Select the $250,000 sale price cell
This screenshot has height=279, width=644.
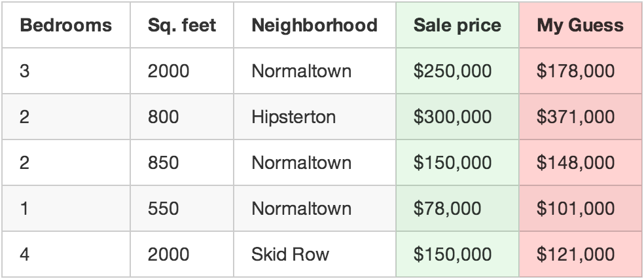point(452,71)
